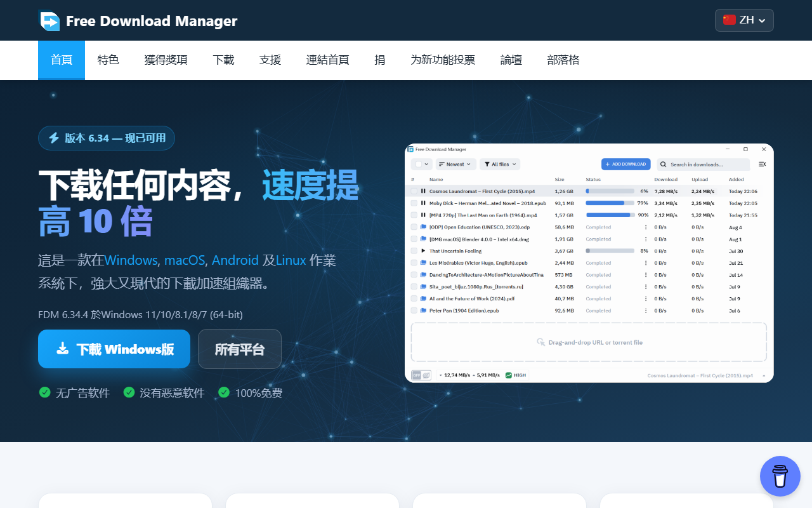The width and height of the screenshot is (812, 508).
Task: Open the 獲得獎項 nav item
Action: pos(166,60)
